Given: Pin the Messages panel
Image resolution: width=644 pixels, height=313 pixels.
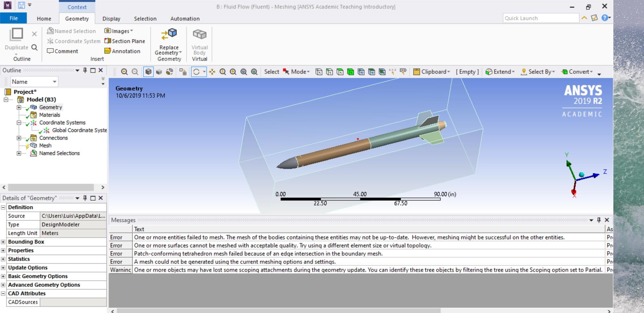Looking at the screenshot, I should click(x=599, y=220).
